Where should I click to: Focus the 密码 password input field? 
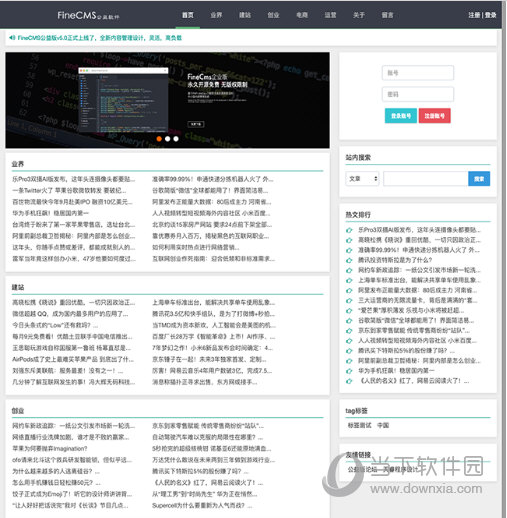[418, 94]
